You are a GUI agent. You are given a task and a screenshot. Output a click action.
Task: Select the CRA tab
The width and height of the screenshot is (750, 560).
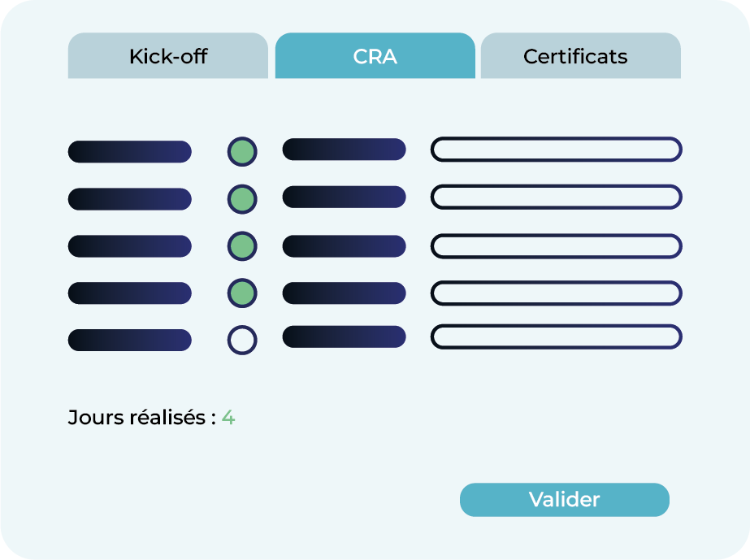point(375,56)
